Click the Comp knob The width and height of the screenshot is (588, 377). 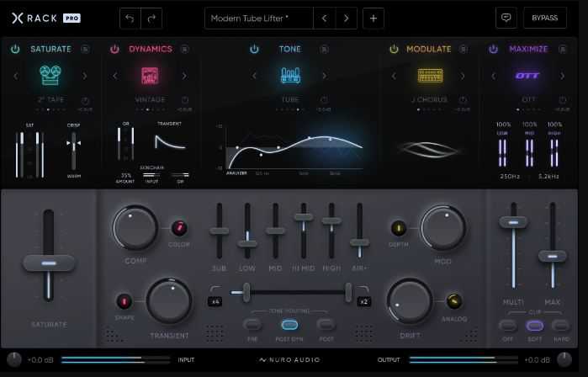click(x=135, y=228)
